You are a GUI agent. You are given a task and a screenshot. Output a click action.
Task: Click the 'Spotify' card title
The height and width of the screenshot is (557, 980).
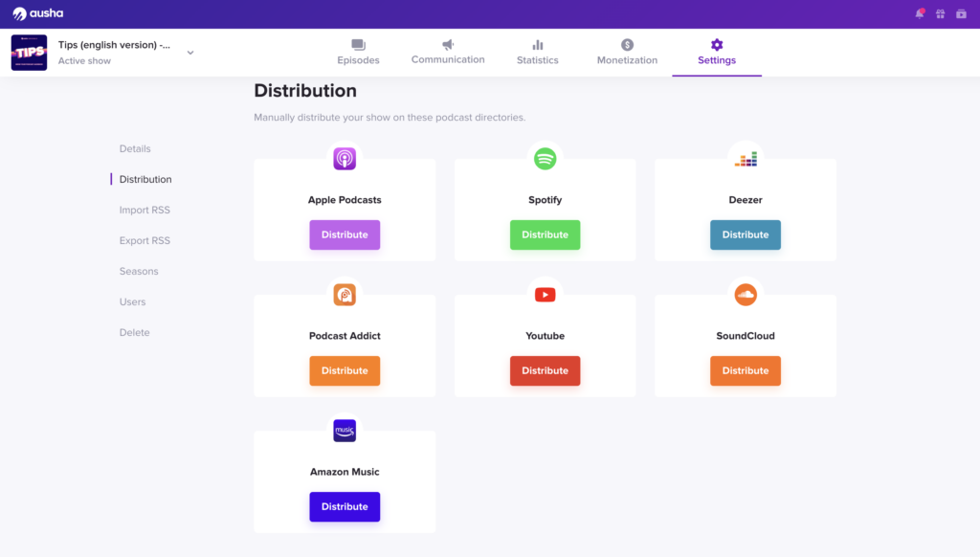pos(545,200)
